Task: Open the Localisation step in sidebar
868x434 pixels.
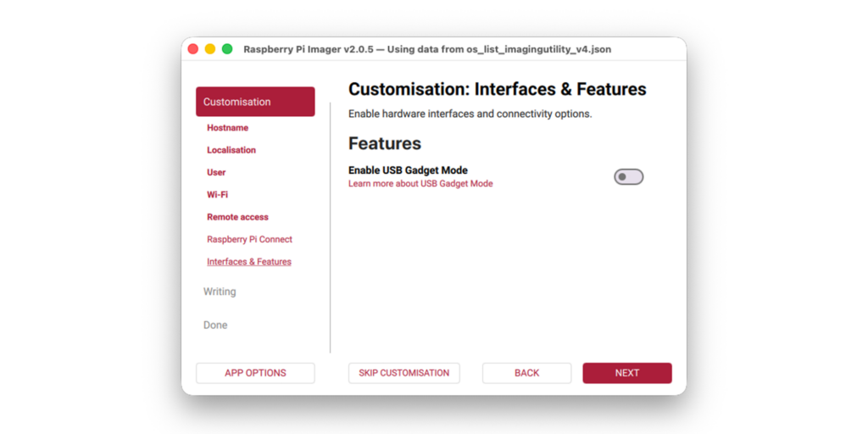Action: pos(231,150)
